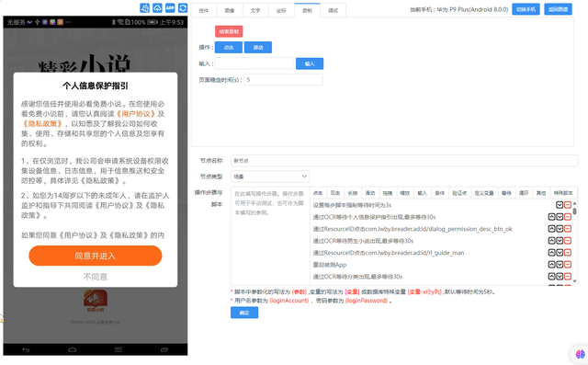588x365 pixels.
Task: Select the 重启被测App step text
Action: point(330,265)
